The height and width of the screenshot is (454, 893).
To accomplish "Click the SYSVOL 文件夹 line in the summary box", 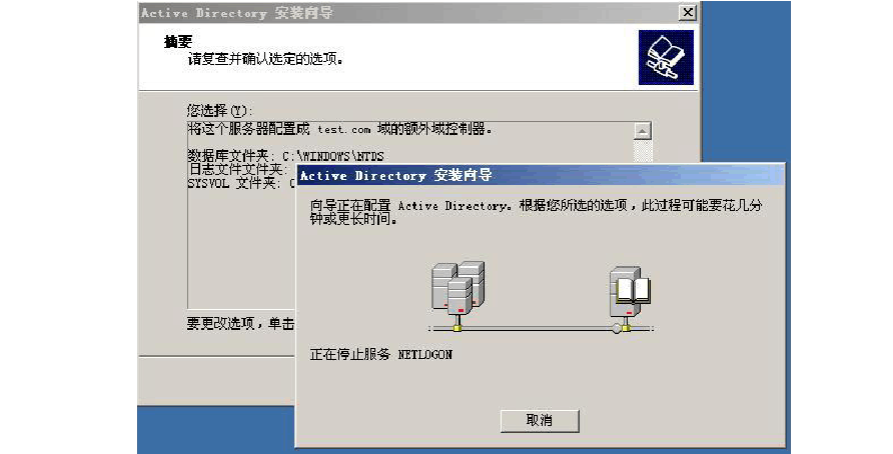I will click(x=241, y=183).
